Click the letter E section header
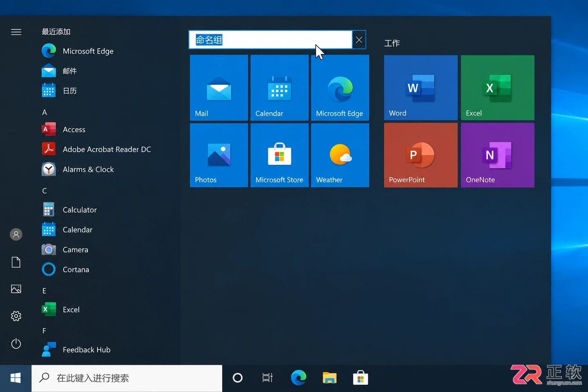Viewport: 588px width, 392px height. 44,291
